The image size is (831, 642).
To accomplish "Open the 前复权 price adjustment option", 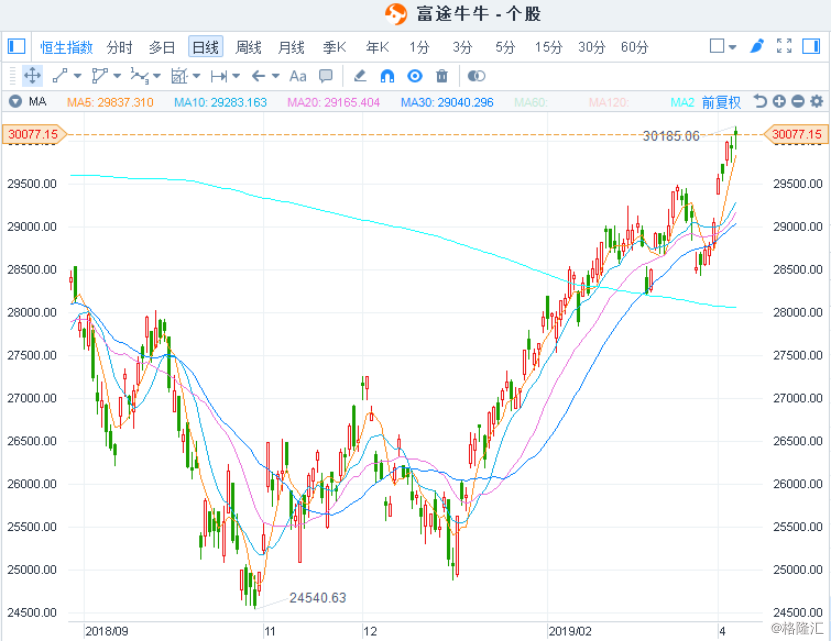I will [x=721, y=102].
